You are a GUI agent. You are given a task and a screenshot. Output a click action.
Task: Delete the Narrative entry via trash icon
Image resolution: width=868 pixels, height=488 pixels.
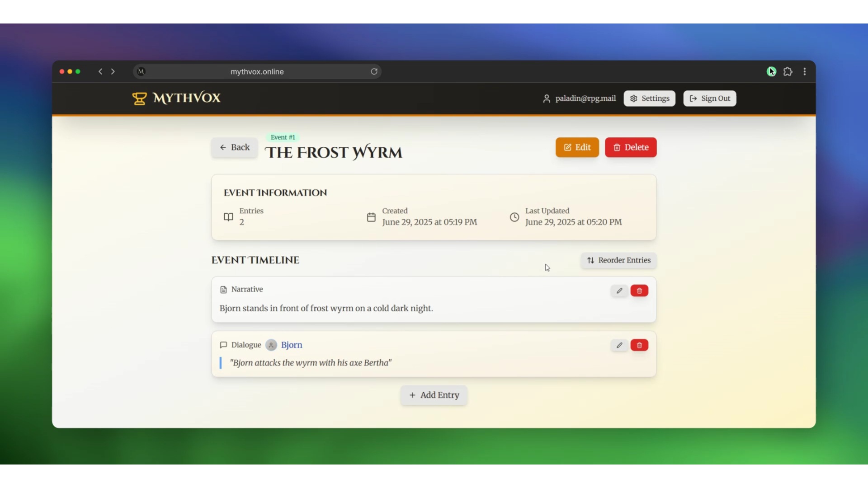(x=639, y=291)
